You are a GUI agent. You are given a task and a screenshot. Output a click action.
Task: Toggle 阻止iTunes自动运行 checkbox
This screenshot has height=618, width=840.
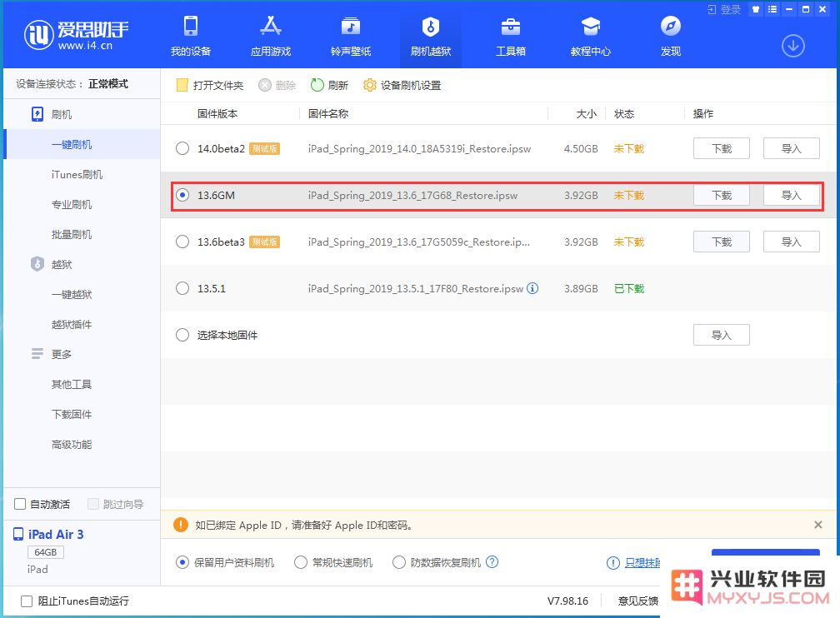point(27,601)
